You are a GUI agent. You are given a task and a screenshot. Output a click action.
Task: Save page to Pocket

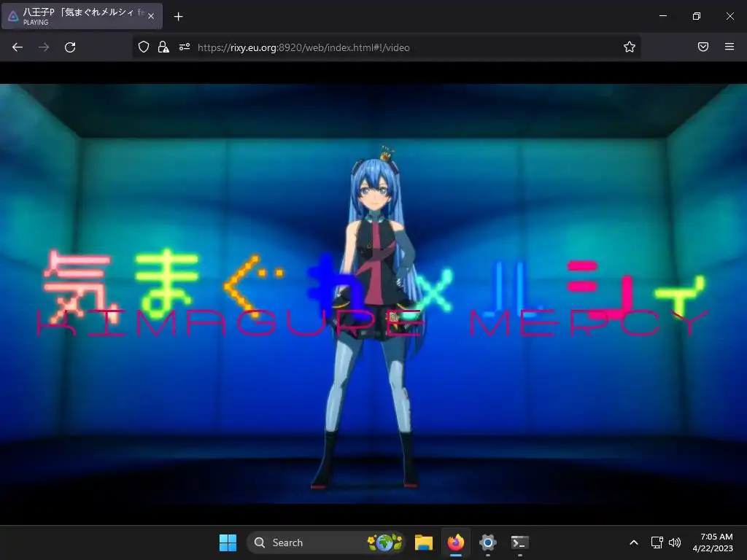coord(703,47)
